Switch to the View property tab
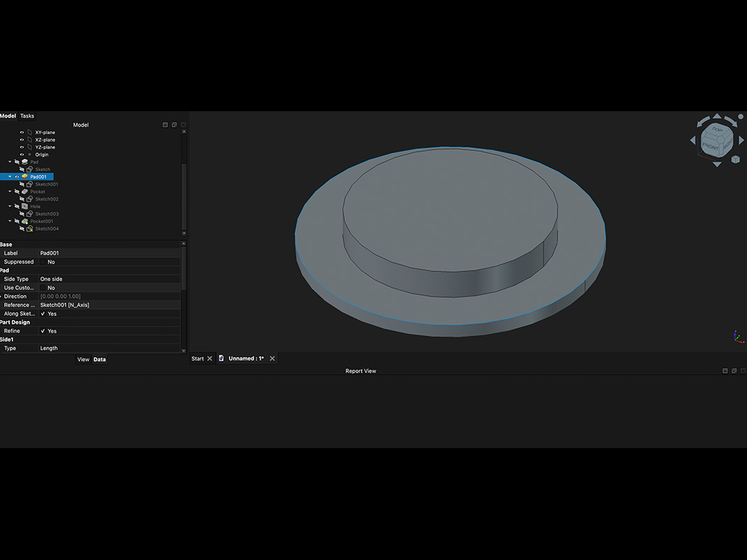This screenshot has width=747, height=560. tap(83, 359)
